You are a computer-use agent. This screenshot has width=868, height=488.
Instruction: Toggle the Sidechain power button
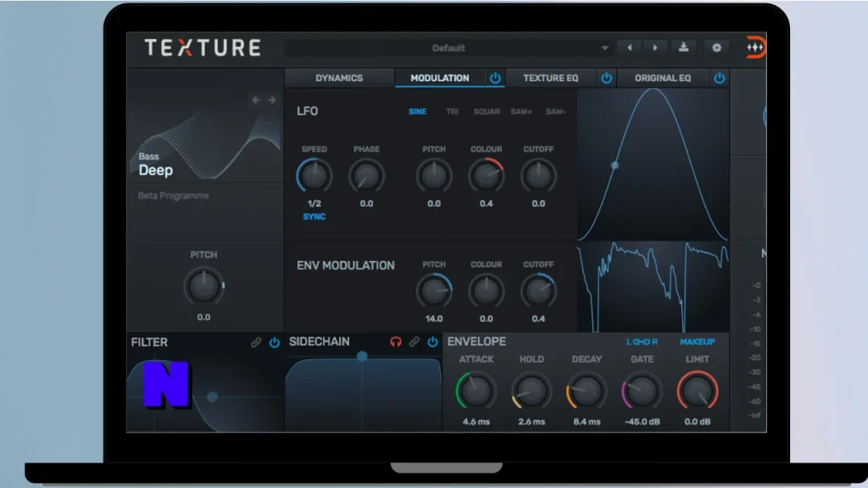tap(432, 342)
